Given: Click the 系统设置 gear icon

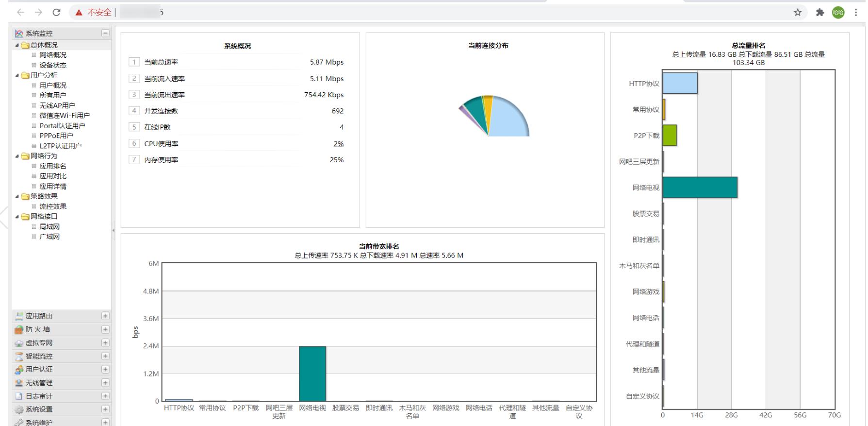Looking at the screenshot, I should coord(19,410).
